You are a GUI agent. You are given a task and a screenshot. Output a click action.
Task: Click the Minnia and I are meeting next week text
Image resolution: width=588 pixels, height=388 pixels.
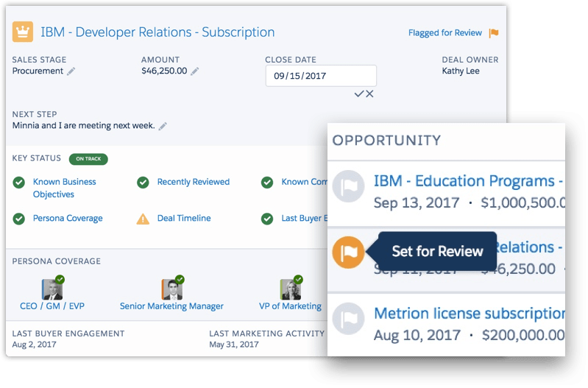coord(84,126)
